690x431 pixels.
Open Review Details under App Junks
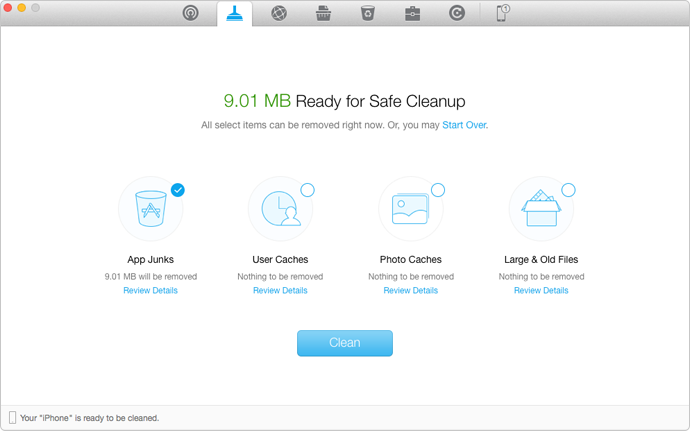pos(150,291)
